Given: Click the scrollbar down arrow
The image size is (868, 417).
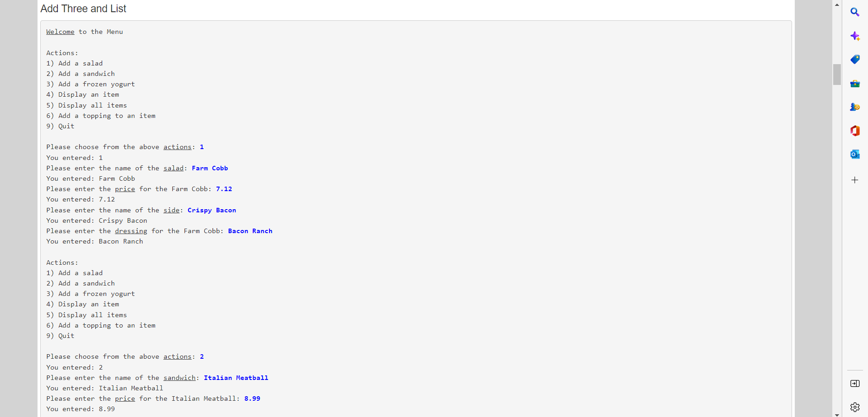Looking at the screenshot, I should [837, 412].
